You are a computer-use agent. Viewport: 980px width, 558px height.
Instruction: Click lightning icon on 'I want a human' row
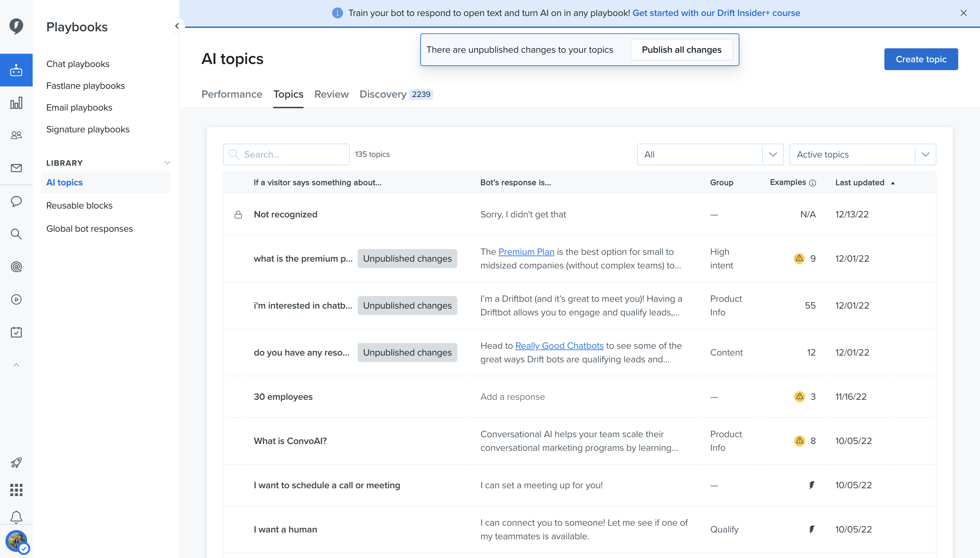tap(811, 529)
